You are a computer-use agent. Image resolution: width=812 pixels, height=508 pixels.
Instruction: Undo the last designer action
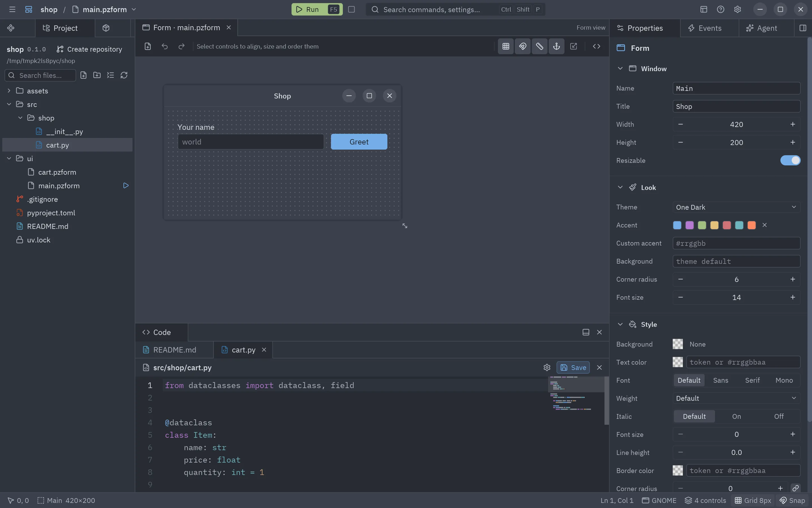coord(164,46)
